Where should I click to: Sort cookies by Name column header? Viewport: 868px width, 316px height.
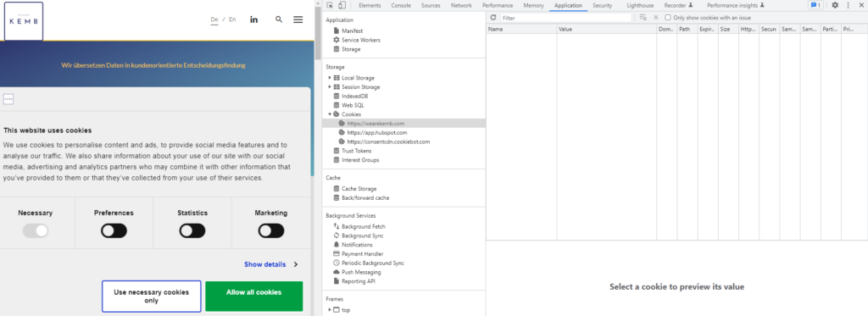point(521,29)
